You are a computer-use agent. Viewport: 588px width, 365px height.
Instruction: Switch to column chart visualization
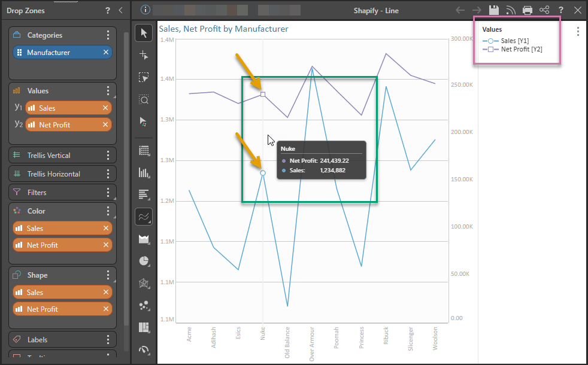(144, 173)
